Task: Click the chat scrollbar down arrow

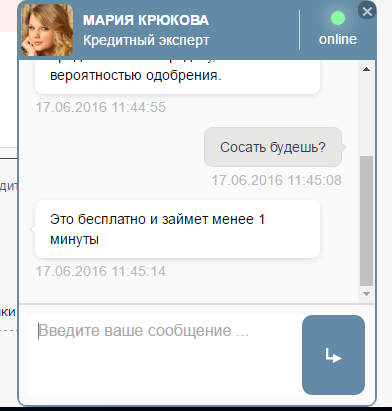Action: [366, 294]
